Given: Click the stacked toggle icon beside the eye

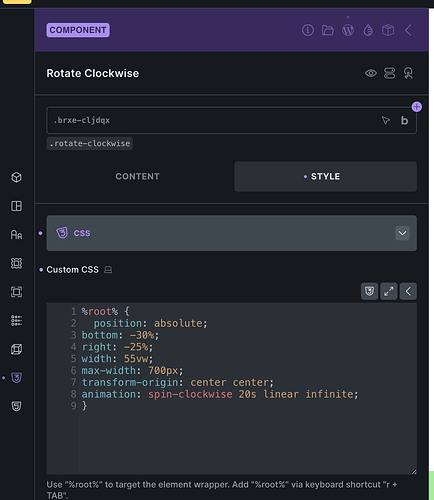Looking at the screenshot, I should tap(389, 73).
